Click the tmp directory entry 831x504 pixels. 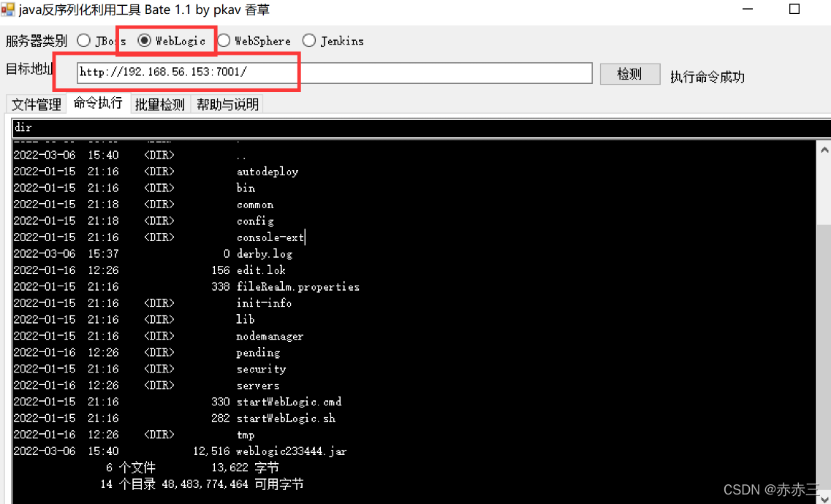tap(246, 435)
